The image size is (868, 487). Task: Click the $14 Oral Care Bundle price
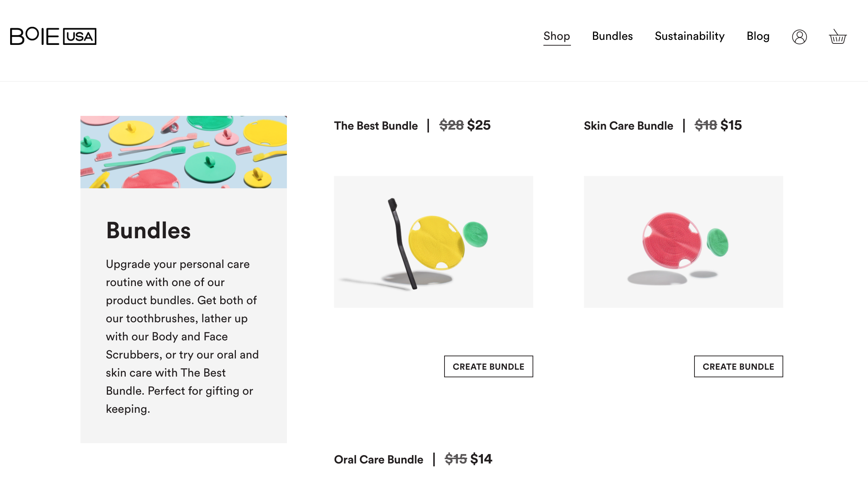[x=481, y=459]
